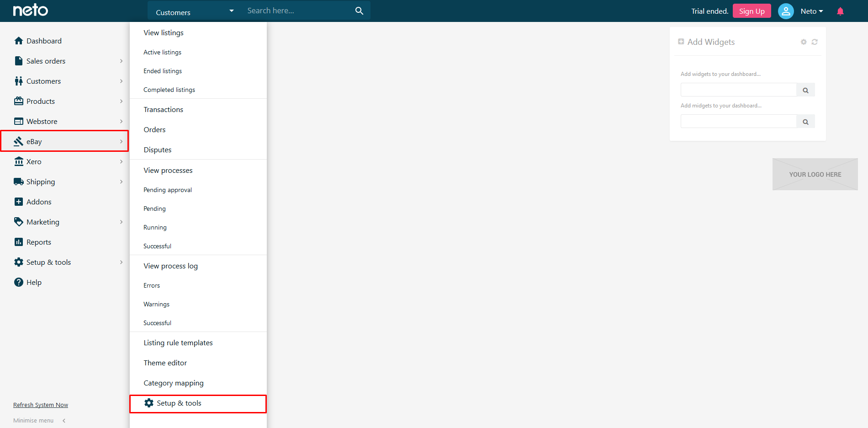The height and width of the screenshot is (428, 868).
Task: Open Category mapping
Action: 174,383
